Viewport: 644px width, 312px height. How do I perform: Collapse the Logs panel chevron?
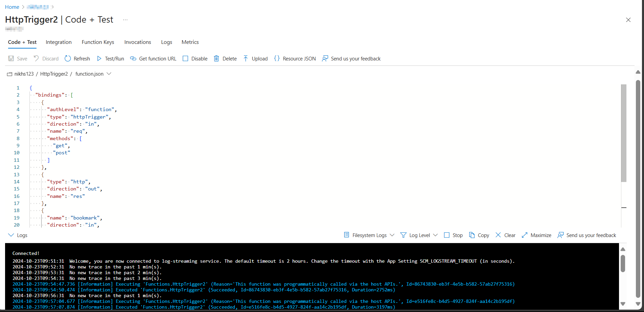tap(11, 235)
